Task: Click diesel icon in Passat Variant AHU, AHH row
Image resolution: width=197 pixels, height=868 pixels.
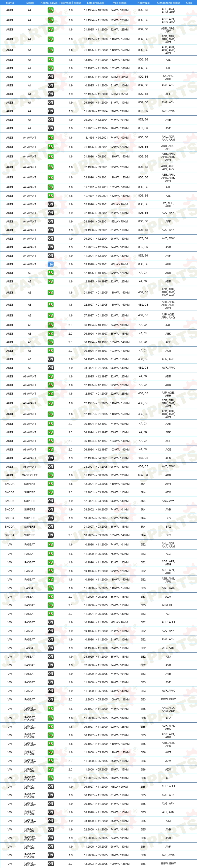Action: (51, 786)
